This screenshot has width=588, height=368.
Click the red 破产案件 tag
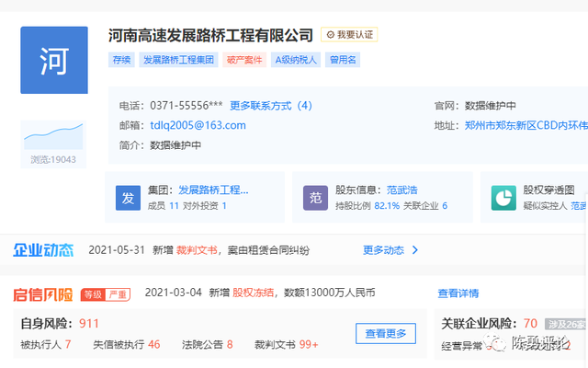click(244, 60)
